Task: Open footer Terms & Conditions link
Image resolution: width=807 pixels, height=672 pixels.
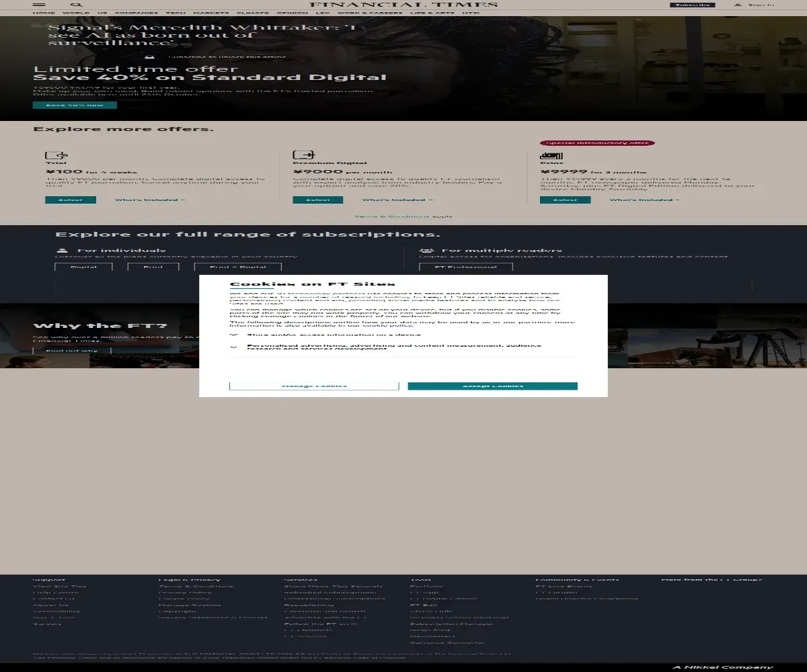Action: [196, 586]
